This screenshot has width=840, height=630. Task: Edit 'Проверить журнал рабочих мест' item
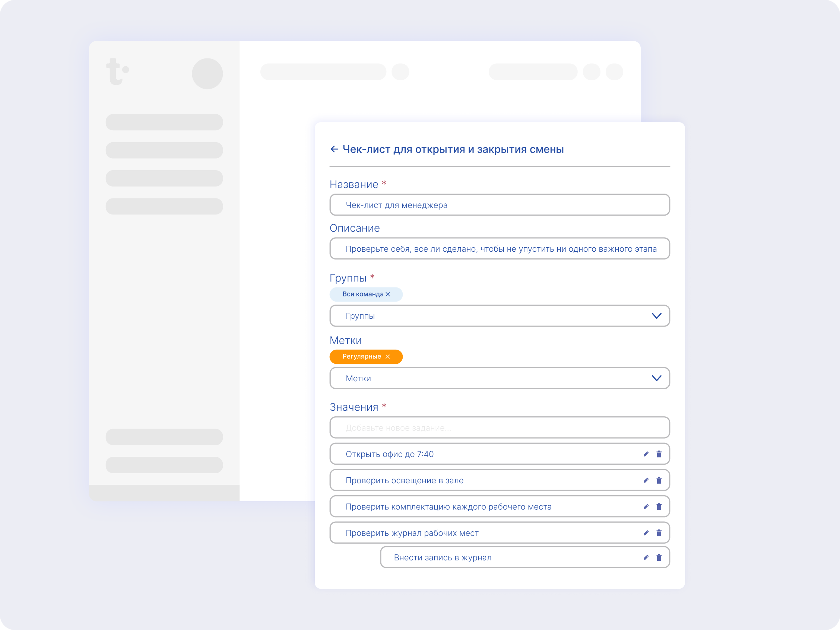pos(646,533)
